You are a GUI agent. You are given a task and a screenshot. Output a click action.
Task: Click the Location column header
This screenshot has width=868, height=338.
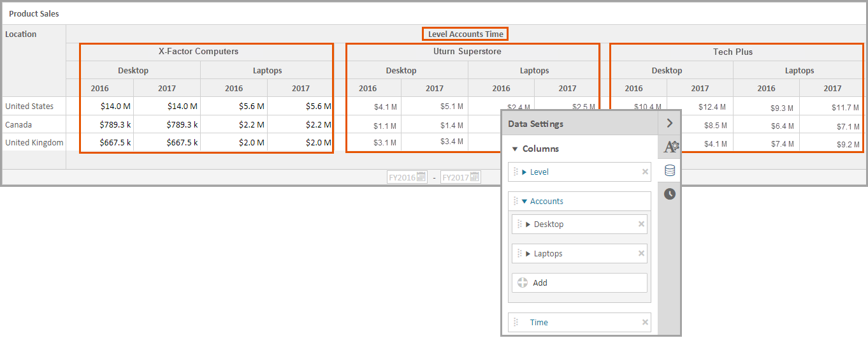point(21,34)
